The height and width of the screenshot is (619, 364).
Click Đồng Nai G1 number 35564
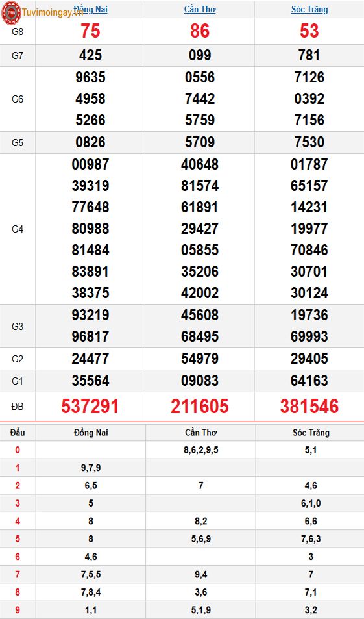90,381
